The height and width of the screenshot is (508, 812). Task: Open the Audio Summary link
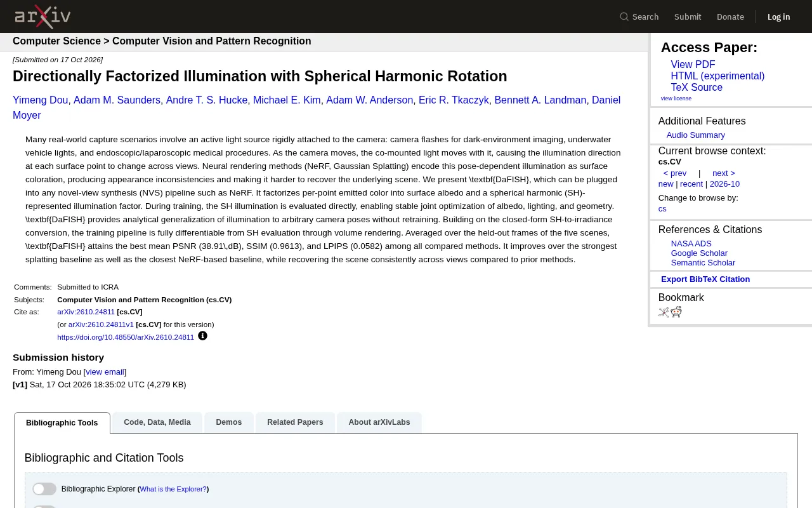[695, 135]
